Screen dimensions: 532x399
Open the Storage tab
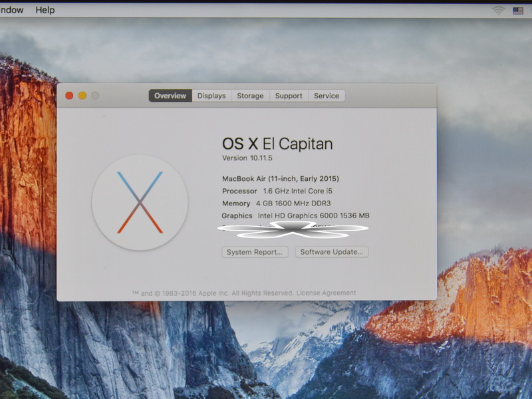(251, 96)
